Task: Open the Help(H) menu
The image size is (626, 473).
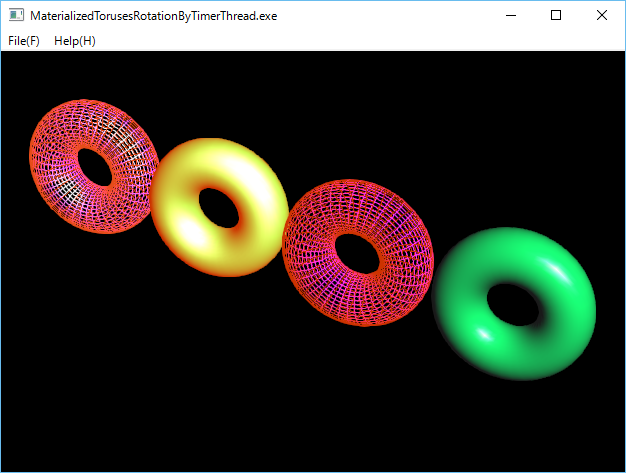Action: click(x=75, y=41)
